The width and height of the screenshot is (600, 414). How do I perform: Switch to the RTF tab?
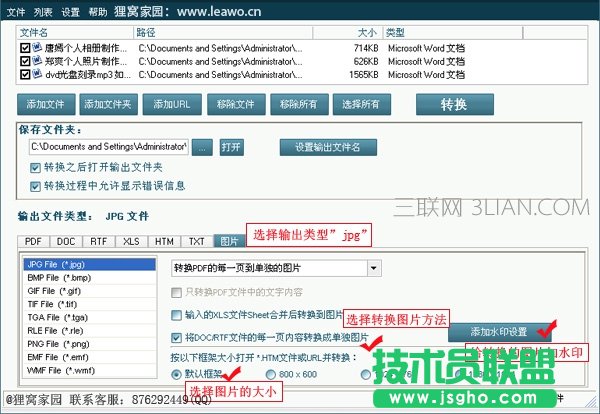[x=98, y=241]
